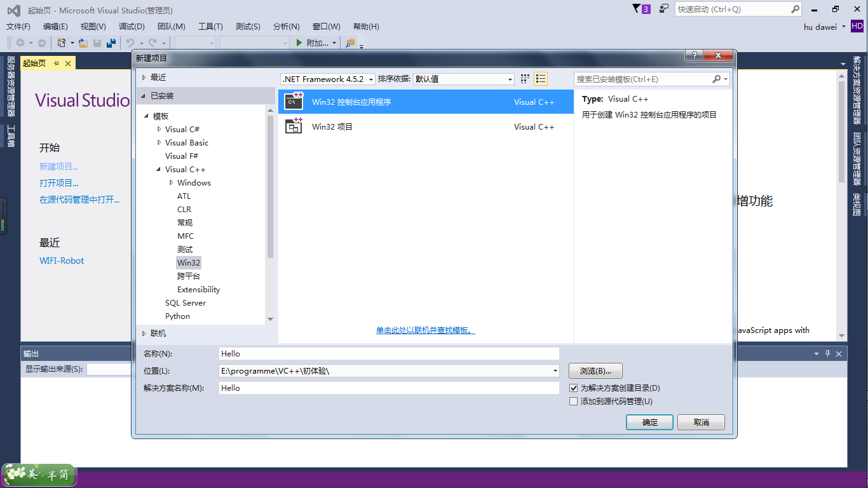Click the Navigate Forward arrow in toolbar
This screenshot has height=488, width=868.
tap(42, 43)
